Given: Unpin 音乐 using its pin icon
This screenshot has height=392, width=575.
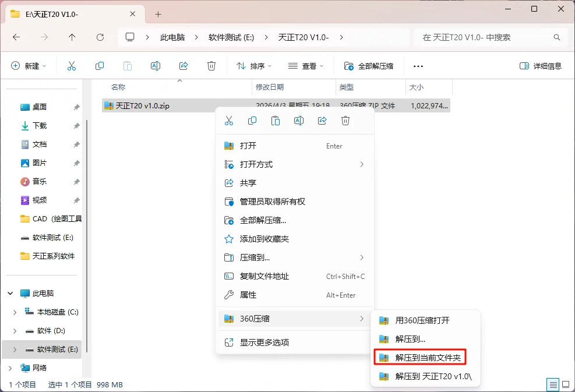Looking at the screenshot, I should coord(76,182).
